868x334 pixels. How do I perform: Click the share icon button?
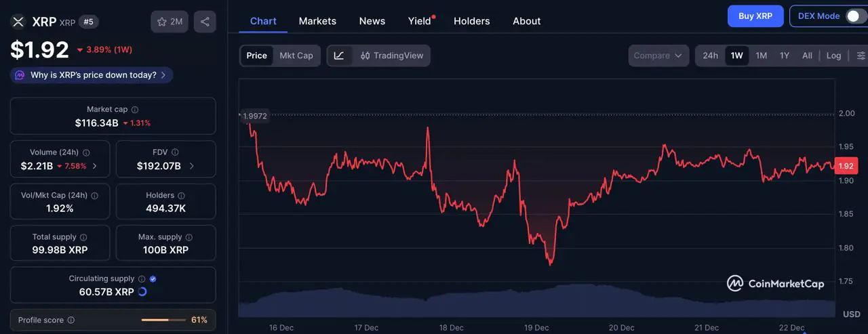click(205, 22)
